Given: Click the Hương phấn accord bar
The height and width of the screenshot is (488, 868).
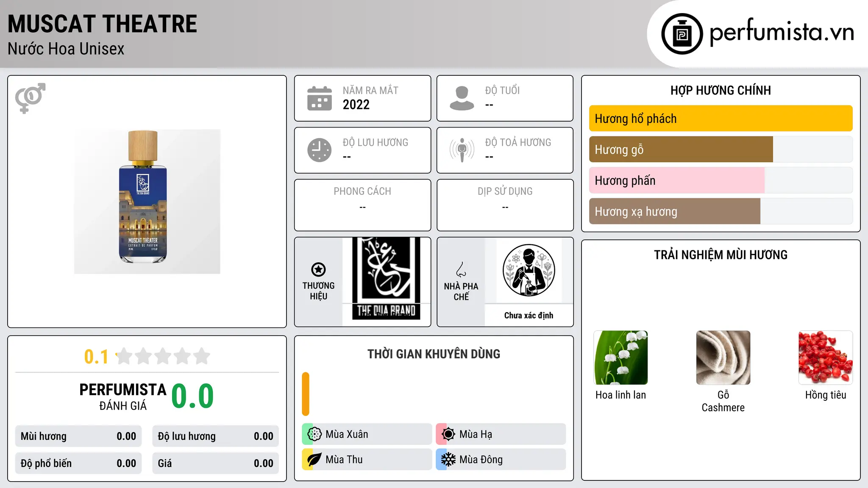Looking at the screenshot, I should tap(721, 180).
